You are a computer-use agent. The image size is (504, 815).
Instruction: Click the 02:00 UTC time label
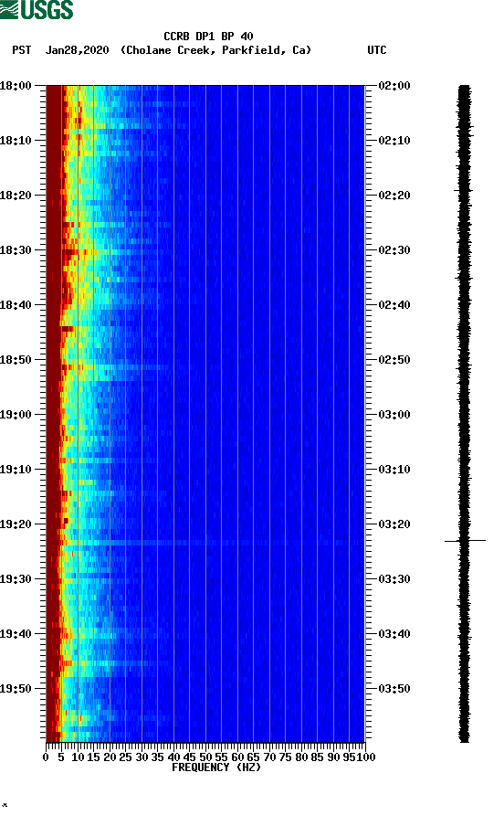394,86
